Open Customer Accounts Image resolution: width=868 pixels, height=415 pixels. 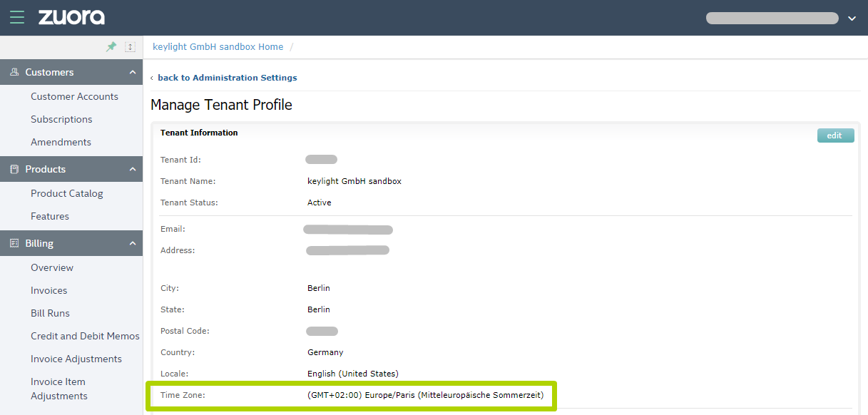[74, 96]
